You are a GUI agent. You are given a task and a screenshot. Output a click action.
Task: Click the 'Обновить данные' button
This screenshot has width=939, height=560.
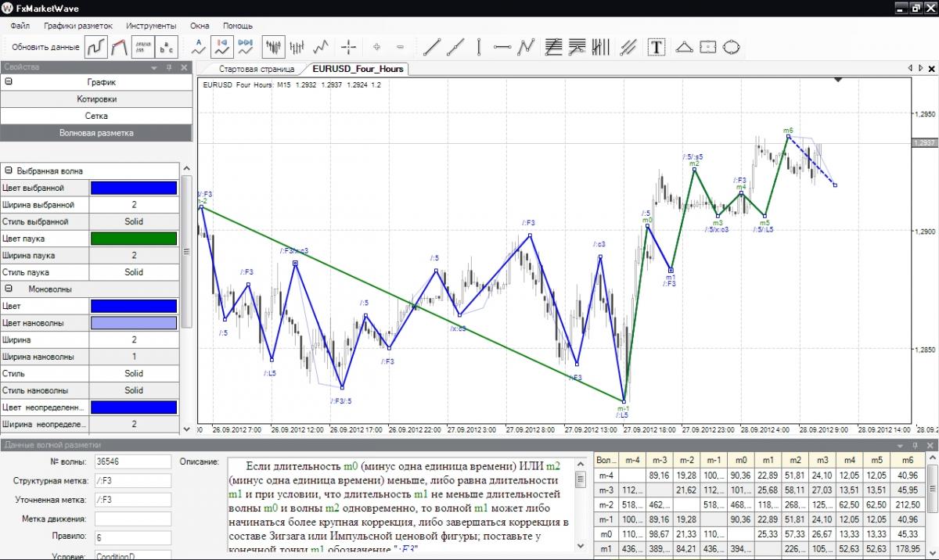(45, 47)
